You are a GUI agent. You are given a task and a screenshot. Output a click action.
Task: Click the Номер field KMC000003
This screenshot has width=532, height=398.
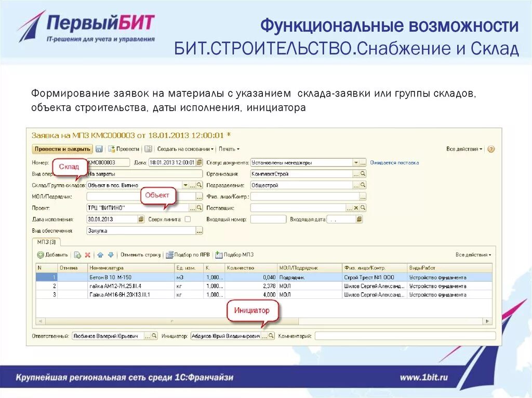pyautogui.click(x=108, y=162)
